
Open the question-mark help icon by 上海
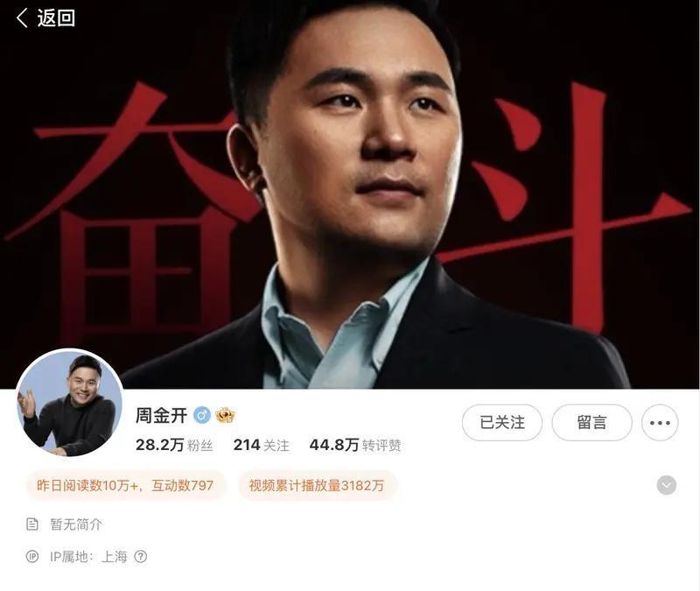[141, 557]
